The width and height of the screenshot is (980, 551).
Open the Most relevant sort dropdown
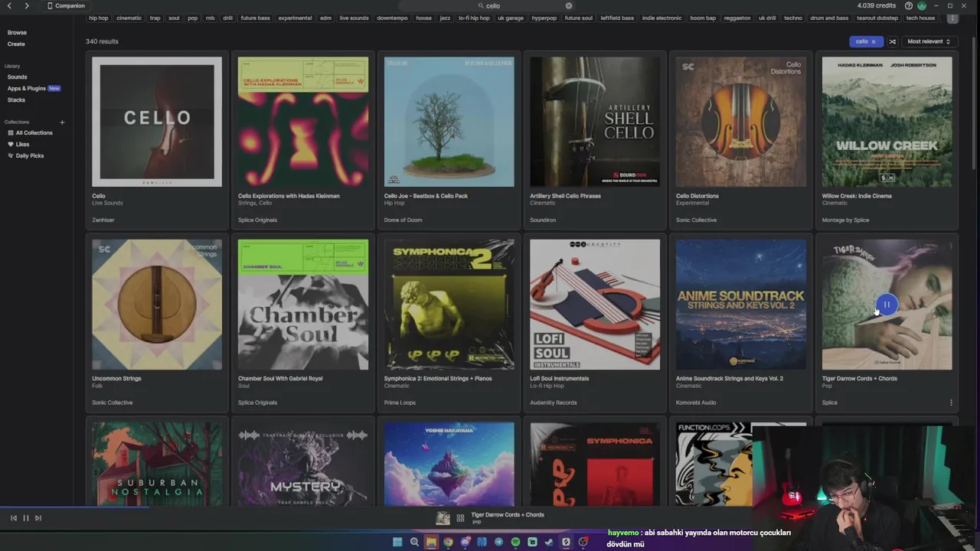(929, 41)
